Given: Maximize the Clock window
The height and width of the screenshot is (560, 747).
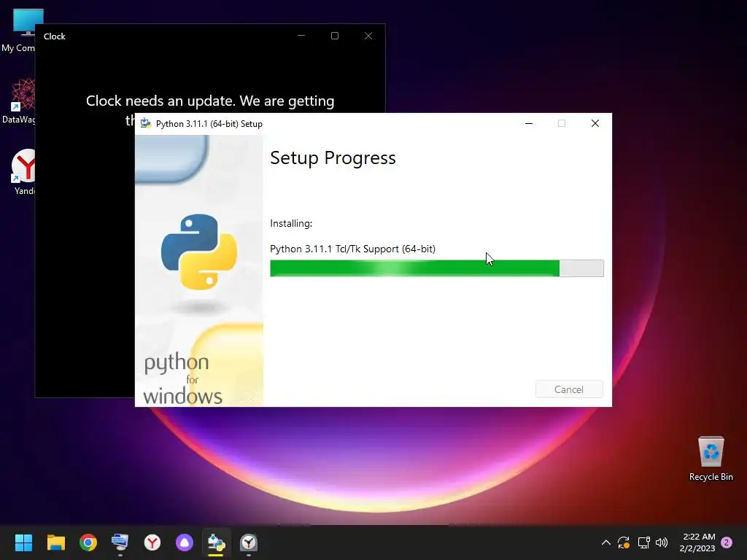Looking at the screenshot, I should (334, 36).
